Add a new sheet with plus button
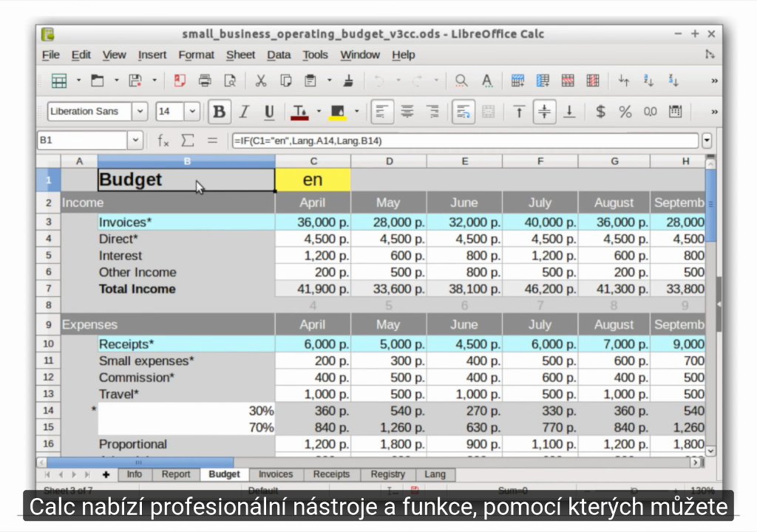 tap(106, 475)
